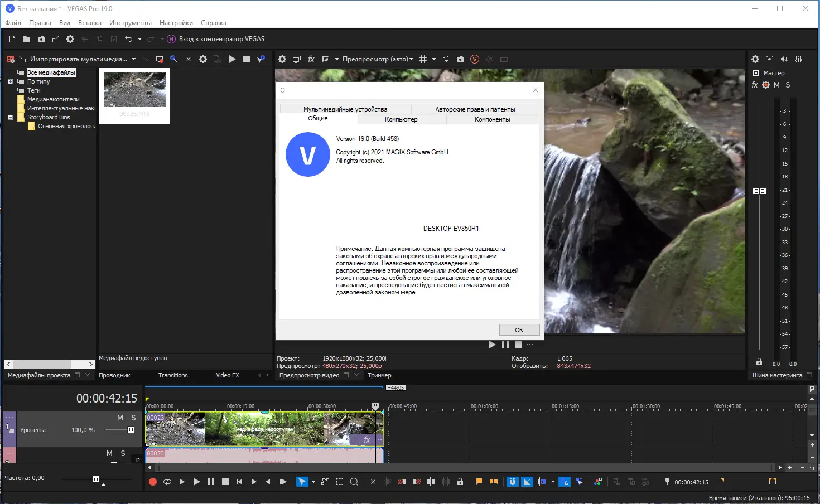Open project properties gear in main toolbar
The width and height of the screenshot is (820, 504).
pyautogui.click(x=70, y=39)
